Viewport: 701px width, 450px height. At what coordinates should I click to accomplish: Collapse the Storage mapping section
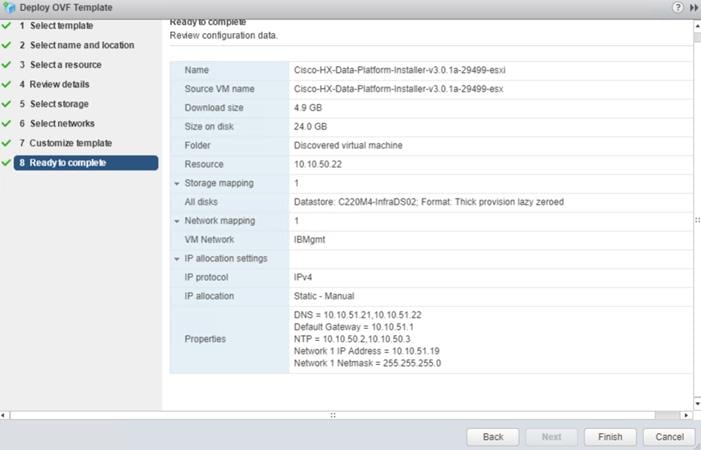click(x=177, y=184)
